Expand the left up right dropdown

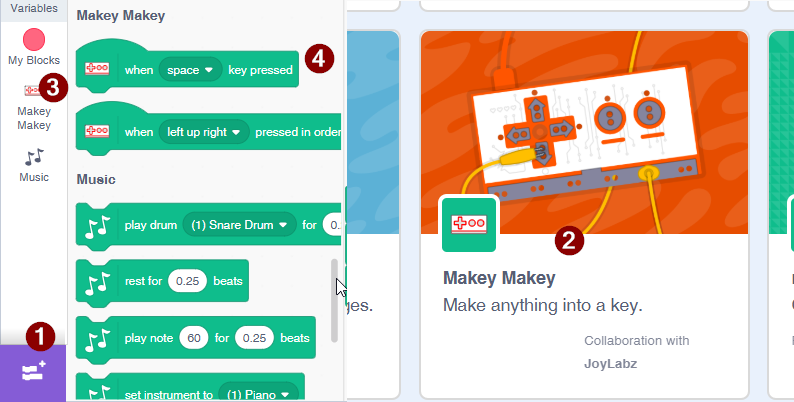(x=204, y=132)
